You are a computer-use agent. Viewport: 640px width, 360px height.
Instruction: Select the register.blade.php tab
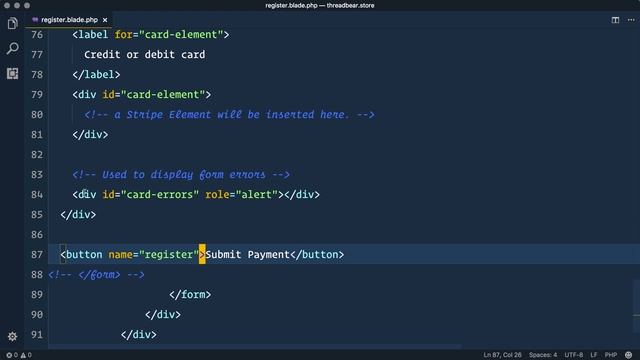tap(69, 20)
